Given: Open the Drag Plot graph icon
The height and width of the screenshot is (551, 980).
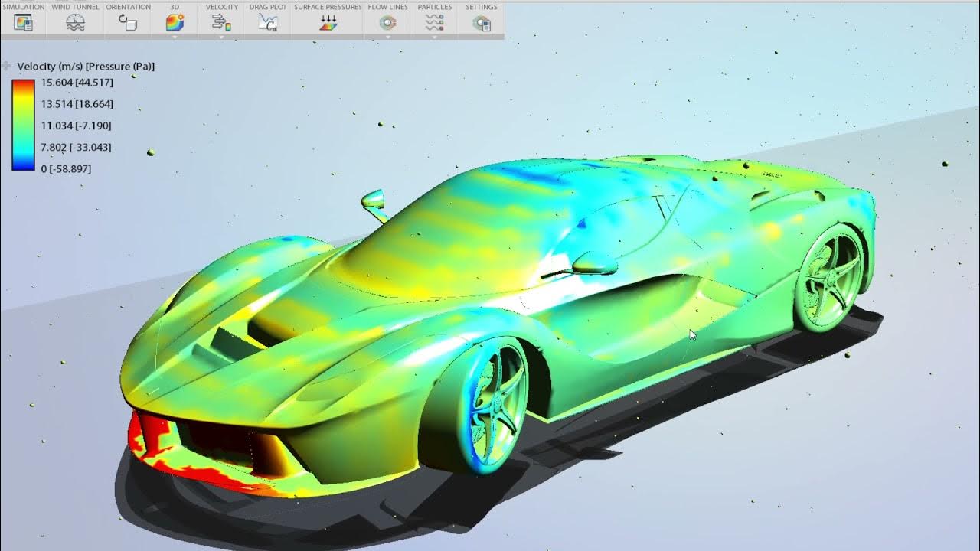Looking at the screenshot, I should [x=268, y=23].
